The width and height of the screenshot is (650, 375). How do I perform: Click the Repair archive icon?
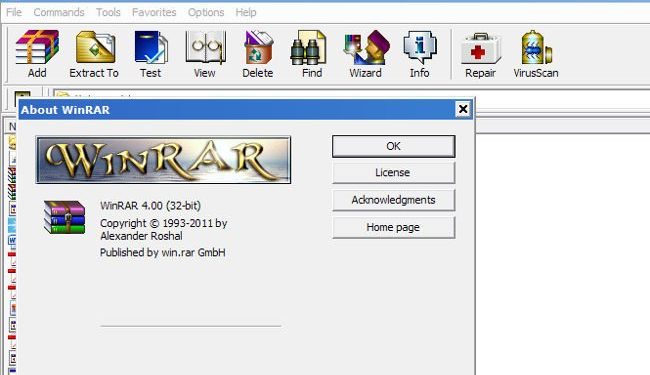[480, 54]
